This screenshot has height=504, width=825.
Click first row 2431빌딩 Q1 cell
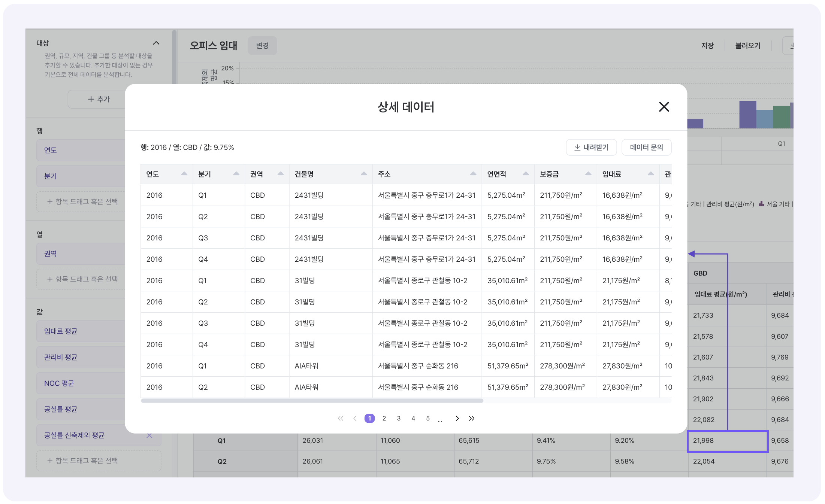point(309,195)
